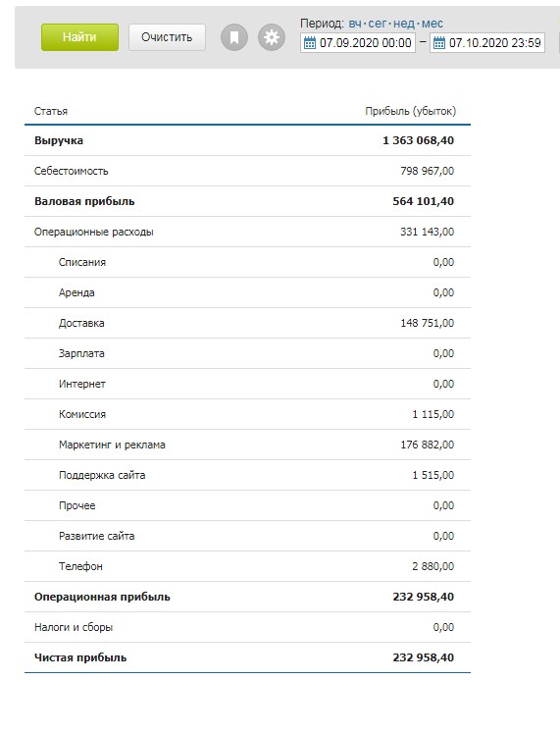Edit the start date field 07.09.2020 00:00
The image size is (560, 734).
coord(358,43)
